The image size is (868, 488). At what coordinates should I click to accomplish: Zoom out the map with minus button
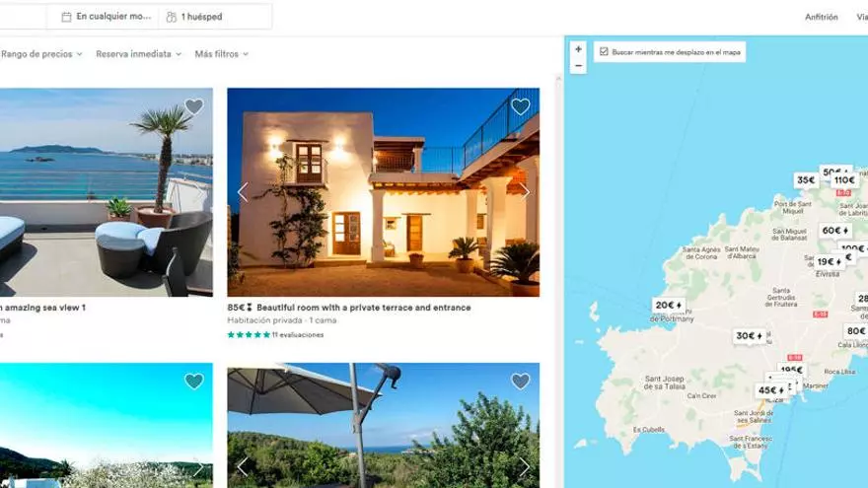tap(578, 66)
